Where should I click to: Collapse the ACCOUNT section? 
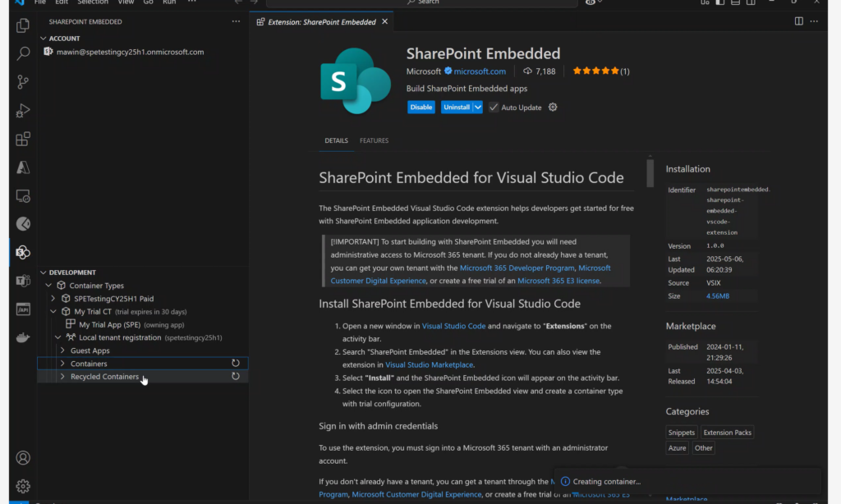coord(44,39)
